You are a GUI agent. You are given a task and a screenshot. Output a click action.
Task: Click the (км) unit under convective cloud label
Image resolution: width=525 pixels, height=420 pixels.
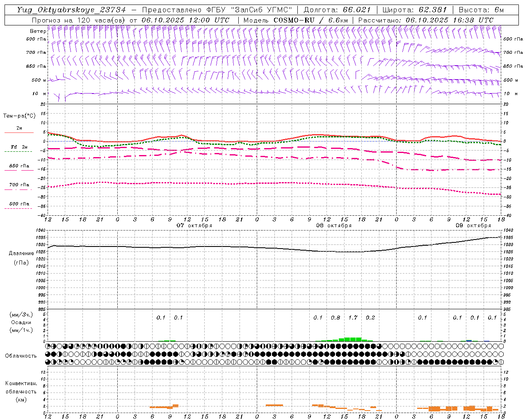click(21, 399)
